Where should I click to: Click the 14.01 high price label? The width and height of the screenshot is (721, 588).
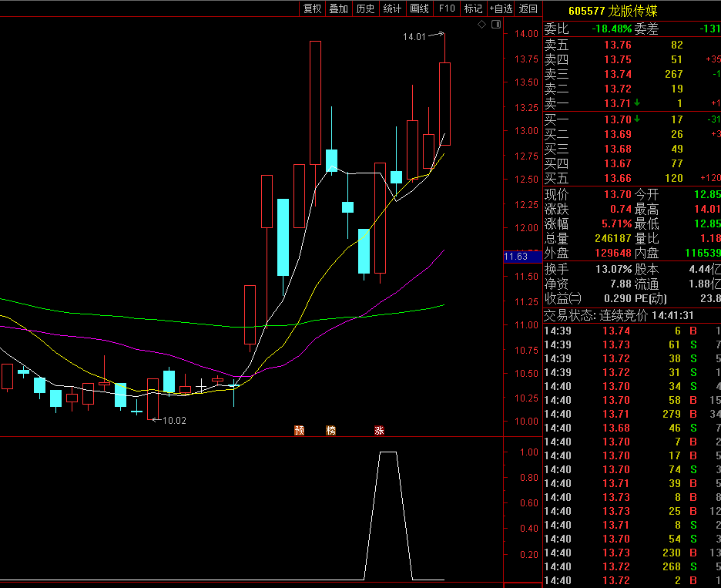(x=414, y=37)
